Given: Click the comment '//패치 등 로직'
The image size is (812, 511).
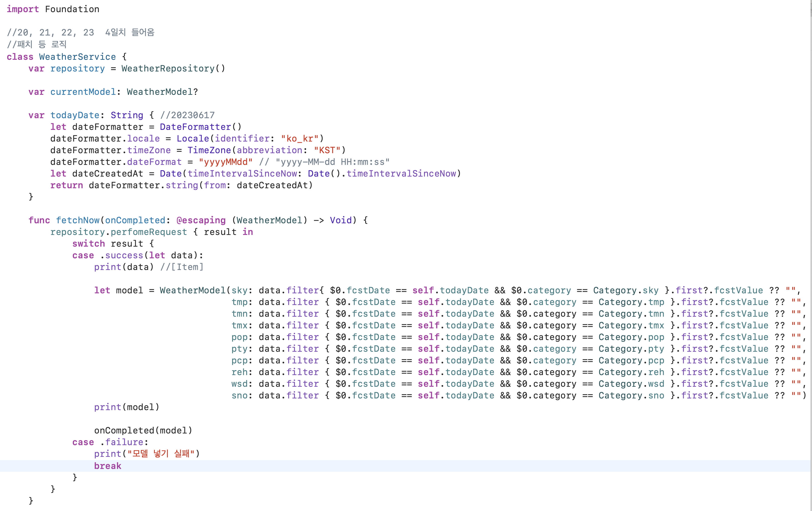Looking at the screenshot, I should point(37,44).
